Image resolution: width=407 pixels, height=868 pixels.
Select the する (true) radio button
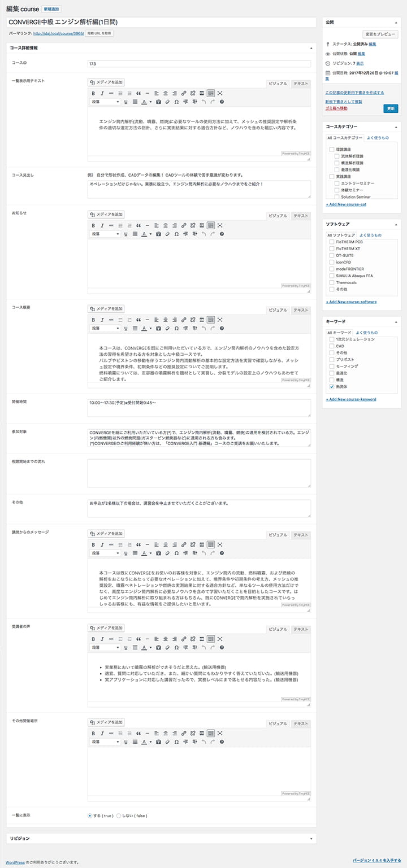point(90,815)
